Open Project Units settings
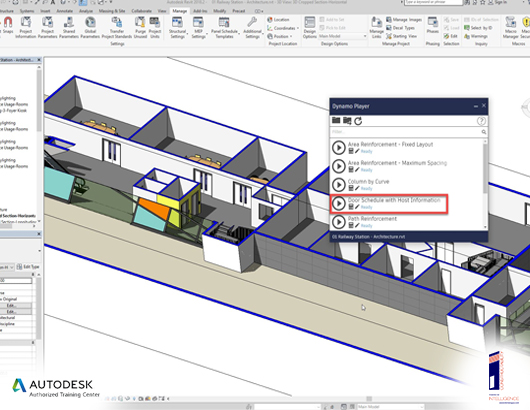Screen dimensions: 530x410 click(x=155, y=27)
